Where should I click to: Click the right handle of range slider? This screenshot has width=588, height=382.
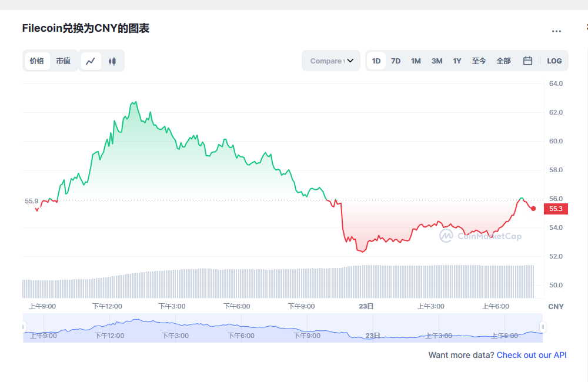(543, 327)
